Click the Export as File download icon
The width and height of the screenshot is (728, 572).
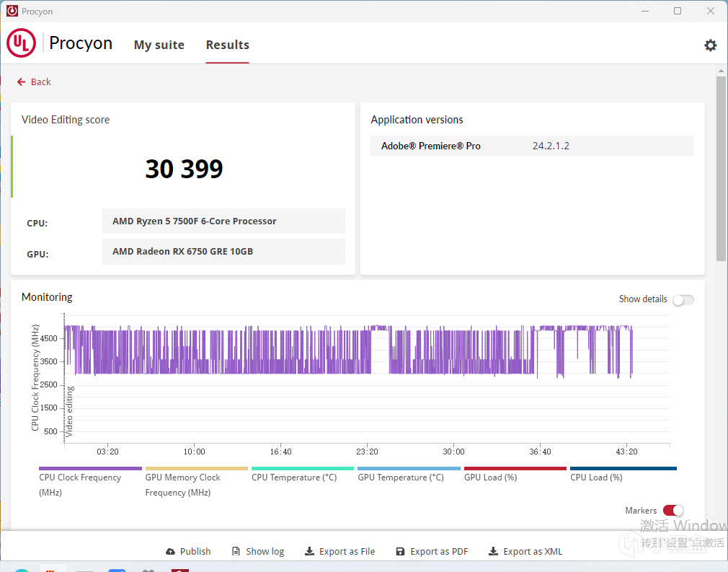point(309,552)
